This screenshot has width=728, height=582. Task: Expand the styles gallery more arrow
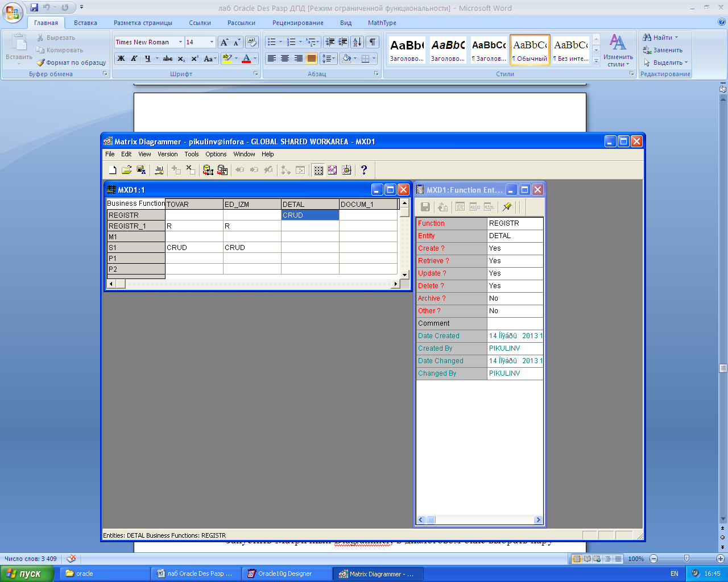click(x=596, y=61)
